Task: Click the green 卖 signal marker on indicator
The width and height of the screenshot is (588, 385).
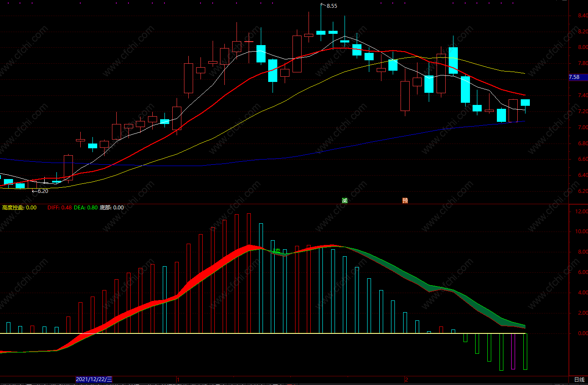Action: click(x=277, y=251)
